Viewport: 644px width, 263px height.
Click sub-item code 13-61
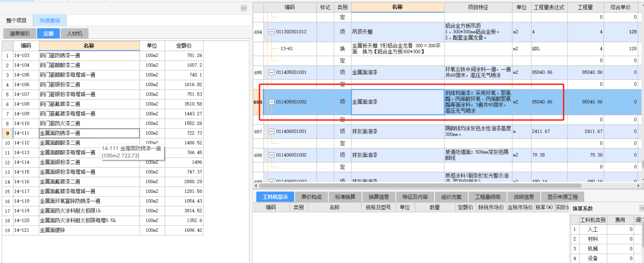[287, 49]
